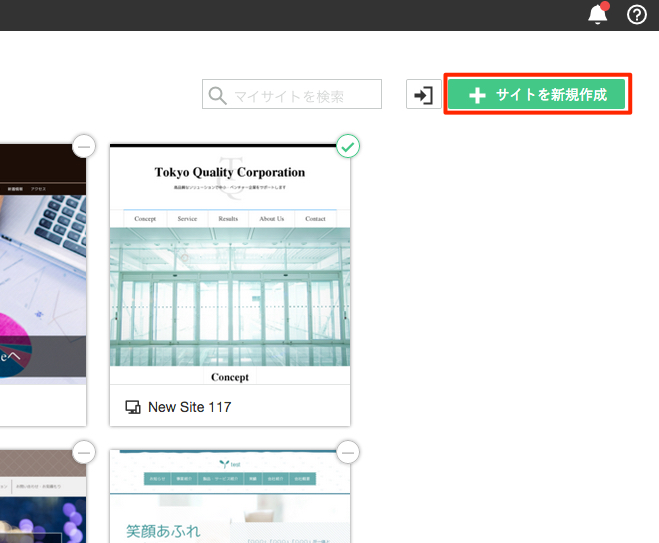Open the laptop and pie chart site thumbnail
The width and height of the screenshot is (659, 543).
43,264
